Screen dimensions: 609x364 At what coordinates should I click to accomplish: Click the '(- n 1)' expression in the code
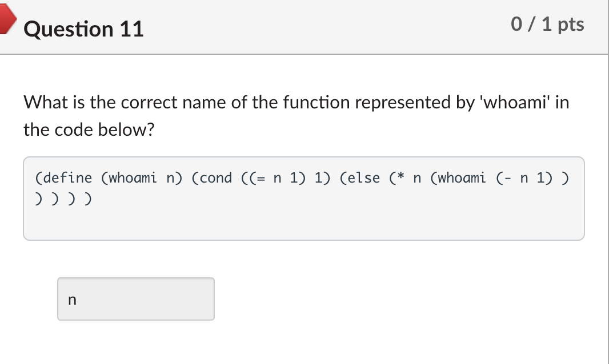pos(524,178)
